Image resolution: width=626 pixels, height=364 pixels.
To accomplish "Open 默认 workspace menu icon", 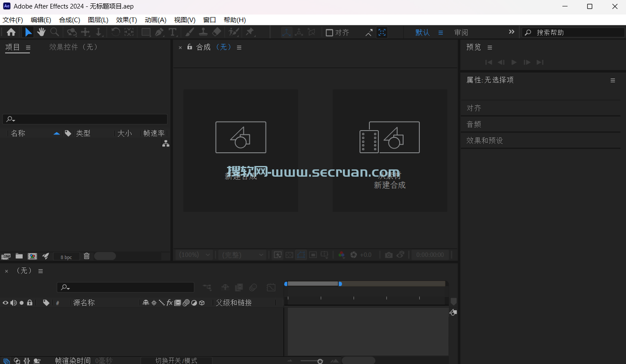I will pyautogui.click(x=441, y=32).
